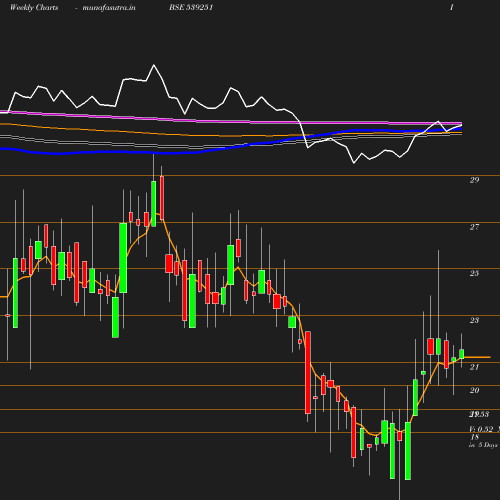Select the 29 price axis label
500x500 pixels.
[x=474, y=180]
